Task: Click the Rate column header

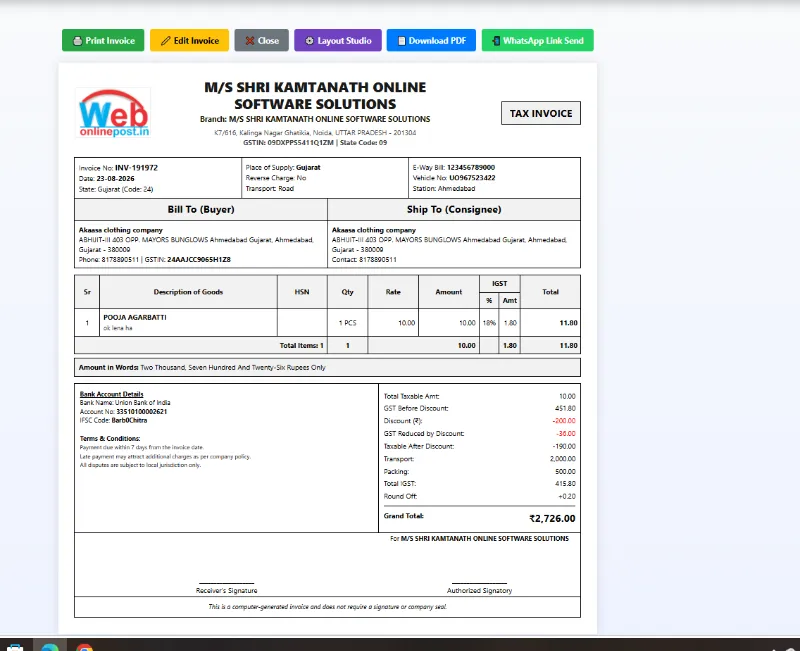Action: [x=393, y=292]
